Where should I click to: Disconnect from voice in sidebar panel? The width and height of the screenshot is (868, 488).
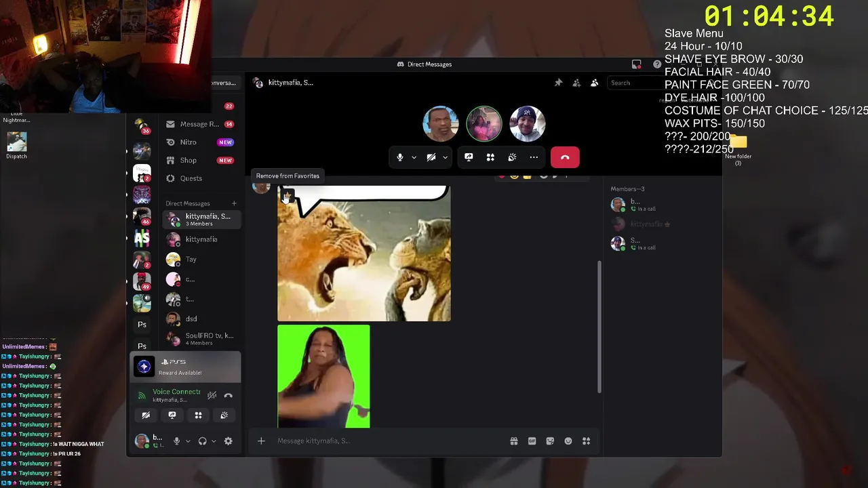[229, 395]
